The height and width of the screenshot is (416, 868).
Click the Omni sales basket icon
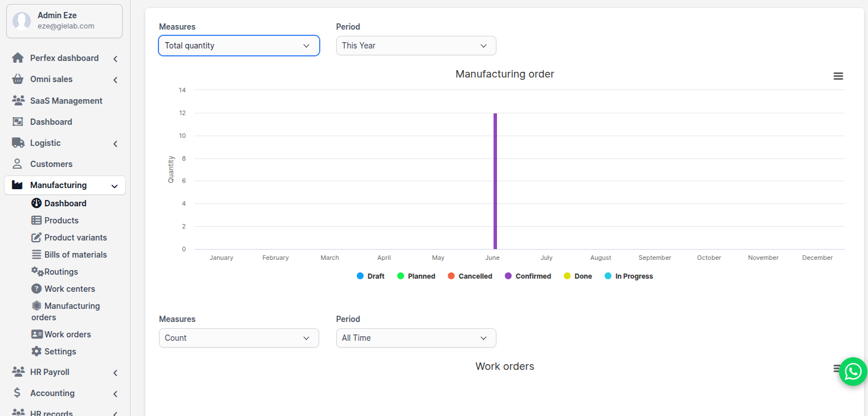(x=18, y=79)
